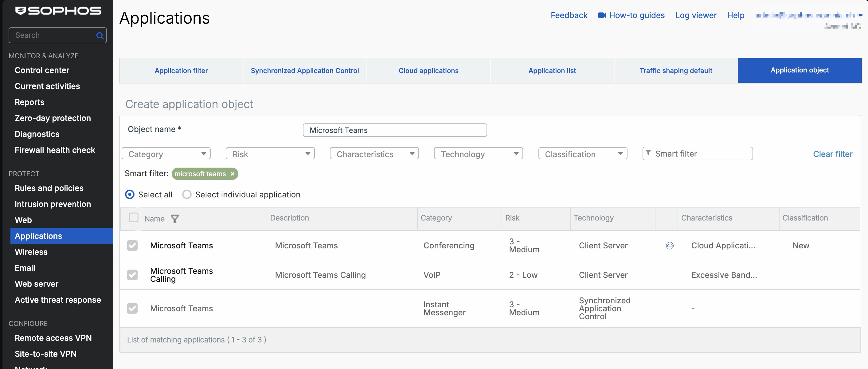This screenshot has height=369, width=868.
Task: Open Intrusion prevention in sidebar
Action: coord(53,204)
